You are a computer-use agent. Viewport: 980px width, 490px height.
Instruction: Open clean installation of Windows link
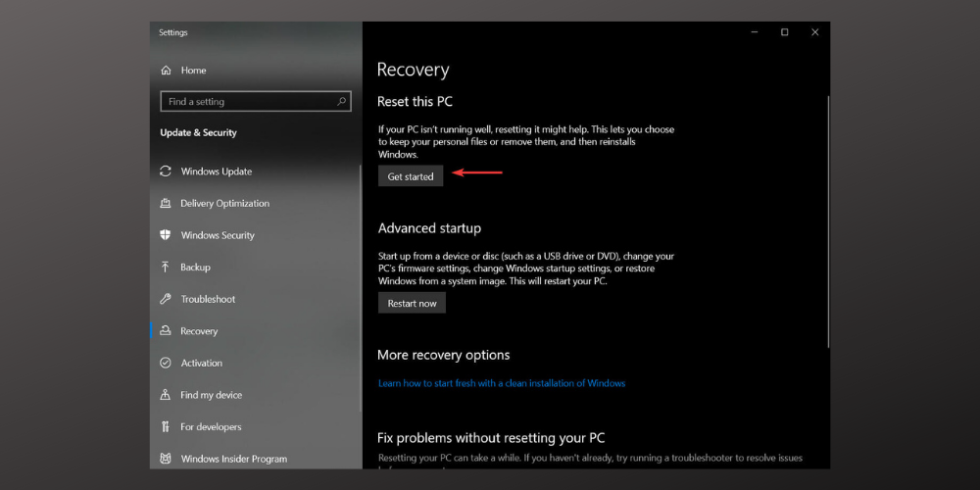coord(501,383)
